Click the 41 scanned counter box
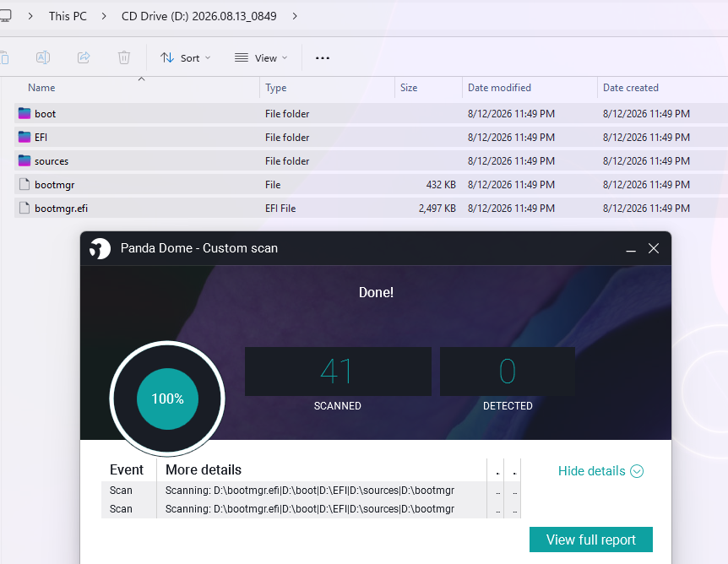The height and width of the screenshot is (564, 728). pyautogui.click(x=338, y=371)
